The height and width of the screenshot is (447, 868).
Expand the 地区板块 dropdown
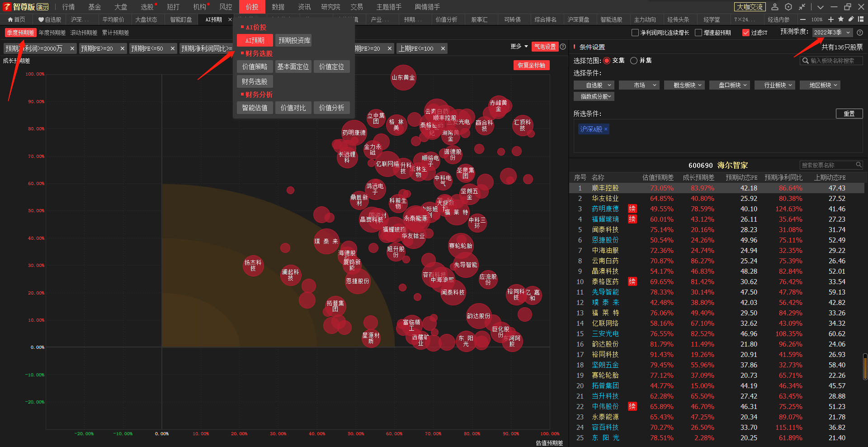point(820,85)
